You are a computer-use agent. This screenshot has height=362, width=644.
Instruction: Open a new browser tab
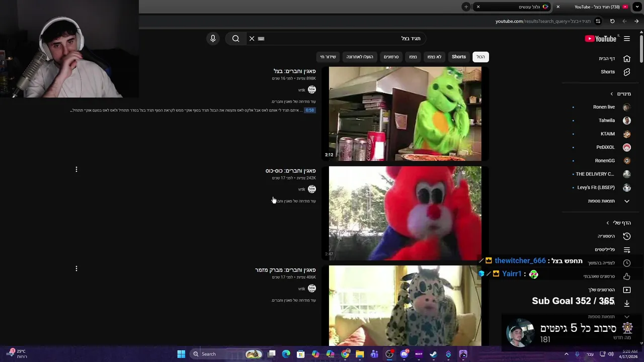click(466, 7)
